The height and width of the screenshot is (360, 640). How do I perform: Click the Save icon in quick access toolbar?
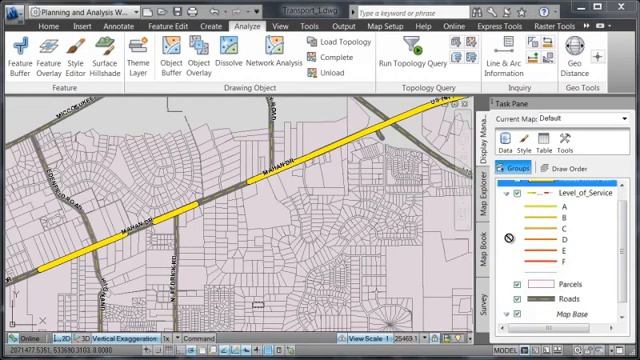click(x=177, y=12)
